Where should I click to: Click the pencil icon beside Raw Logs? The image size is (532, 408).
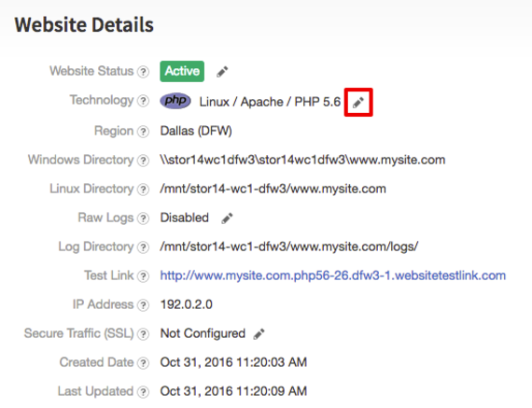(x=227, y=218)
